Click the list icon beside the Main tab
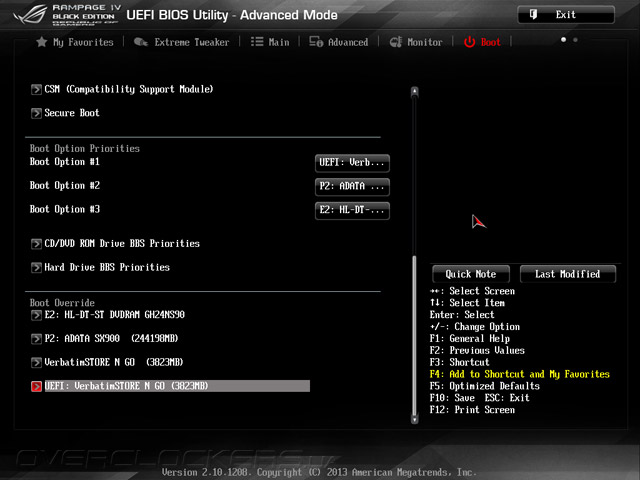640x480 pixels. click(x=257, y=42)
